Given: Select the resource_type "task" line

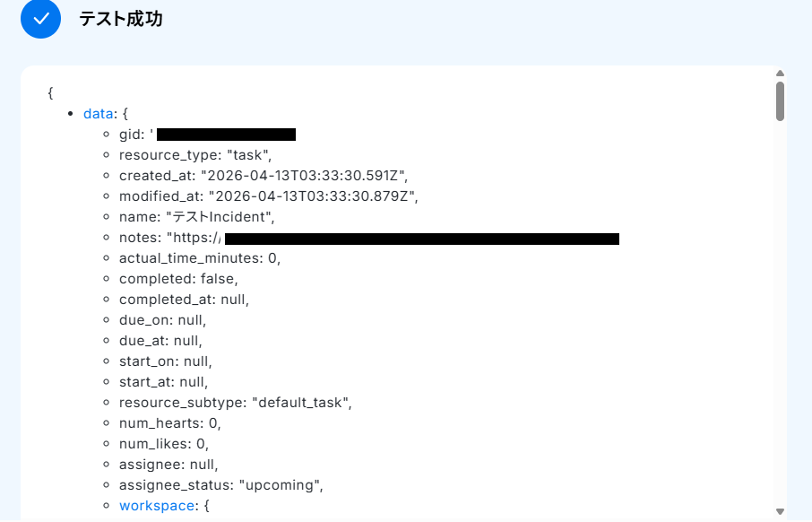Looking at the screenshot, I should click(x=188, y=155).
